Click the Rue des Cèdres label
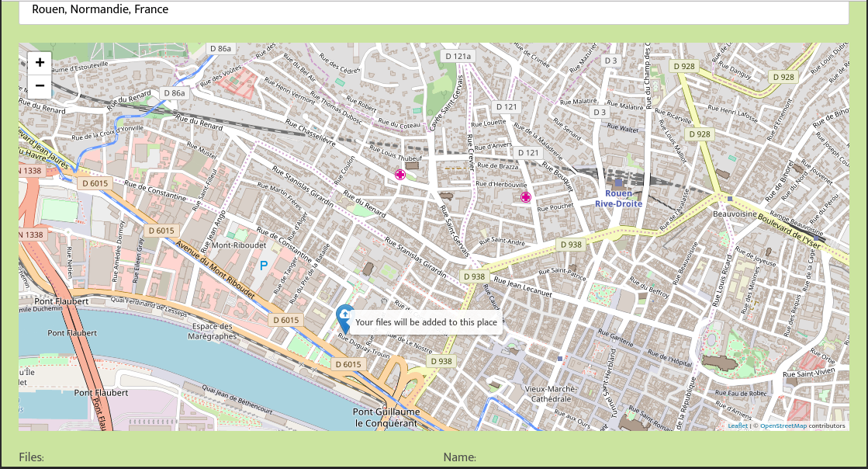The height and width of the screenshot is (469, 868). click(340, 63)
